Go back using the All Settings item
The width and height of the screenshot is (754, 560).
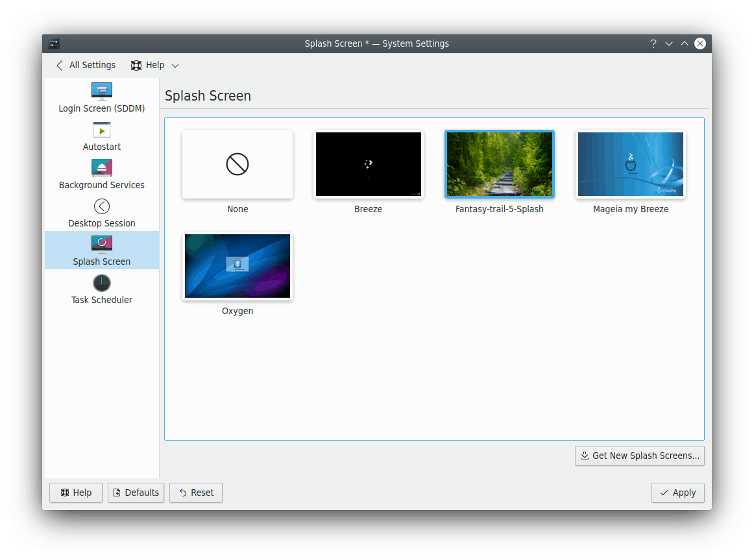[85, 65]
